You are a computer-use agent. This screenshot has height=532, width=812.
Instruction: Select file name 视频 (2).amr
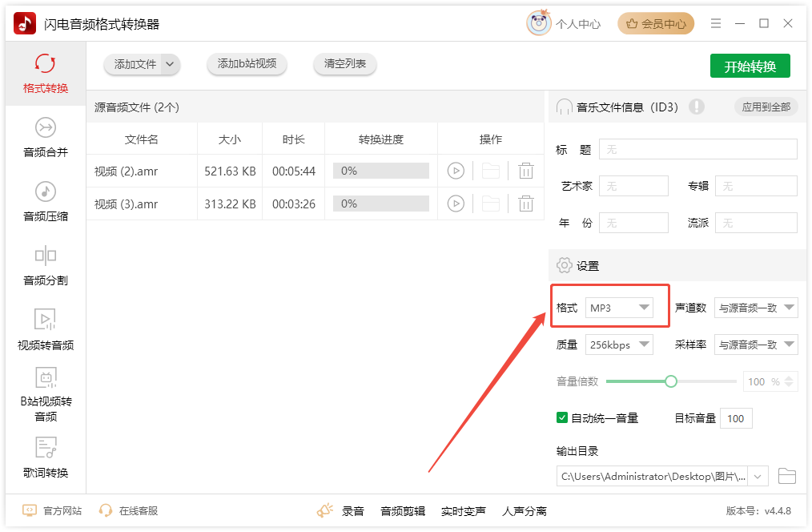pyautogui.click(x=126, y=171)
